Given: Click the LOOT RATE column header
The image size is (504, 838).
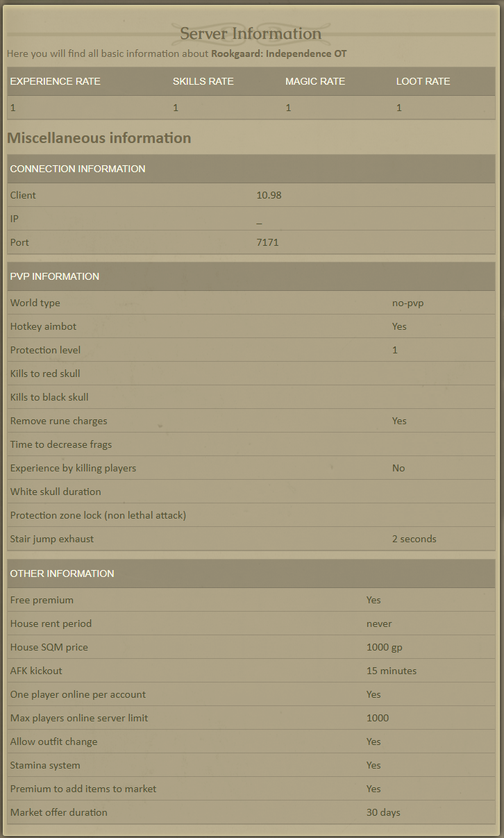Looking at the screenshot, I should [423, 81].
